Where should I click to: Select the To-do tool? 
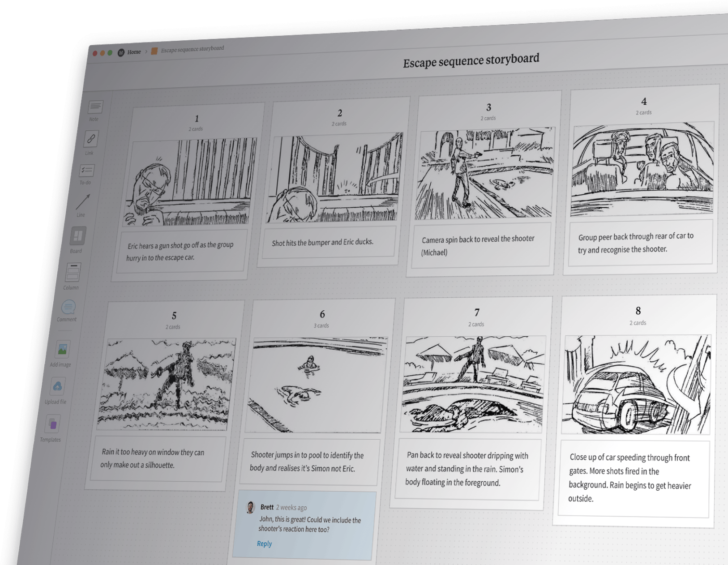86,171
